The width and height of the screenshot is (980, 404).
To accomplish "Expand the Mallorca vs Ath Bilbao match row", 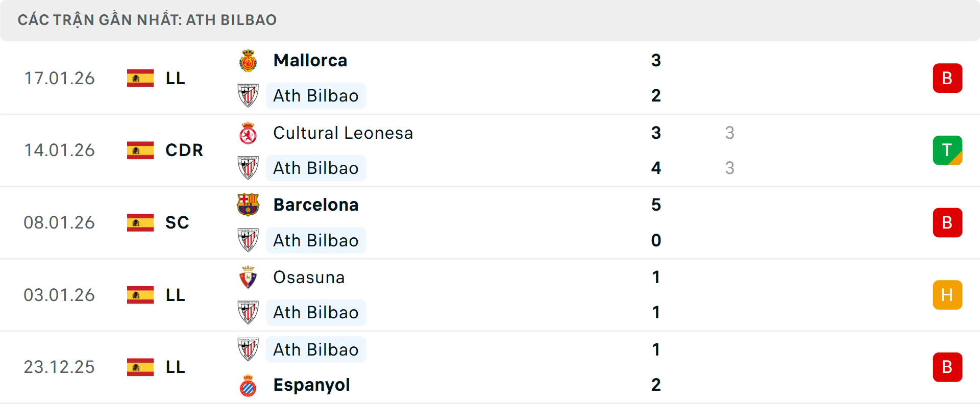I will [490, 78].
